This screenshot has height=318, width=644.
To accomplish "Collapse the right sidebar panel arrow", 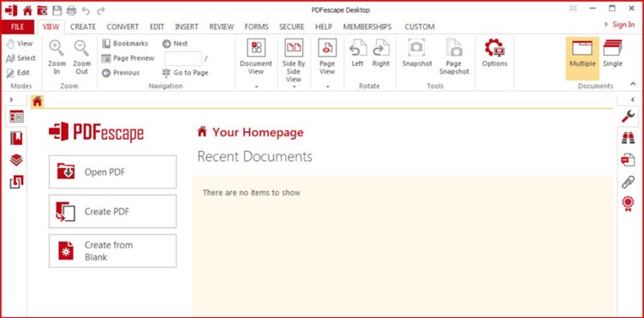I will pyautogui.click(x=633, y=99).
